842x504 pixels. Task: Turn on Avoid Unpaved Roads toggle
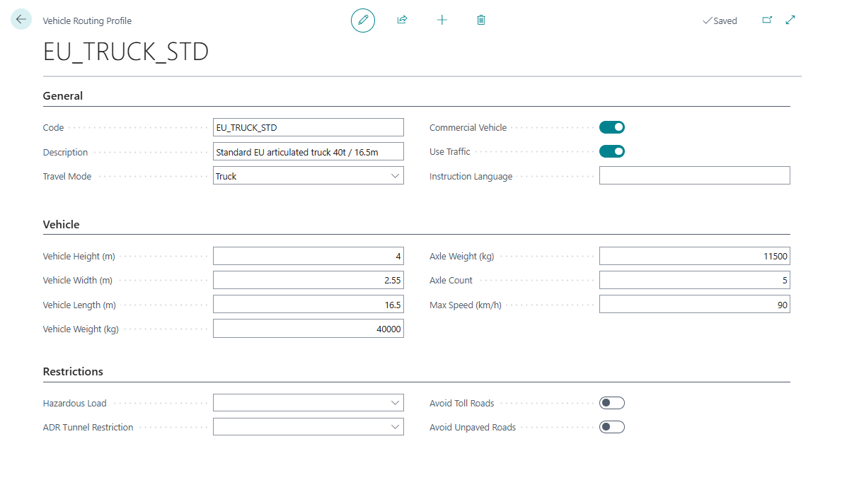[x=611, y=427]
